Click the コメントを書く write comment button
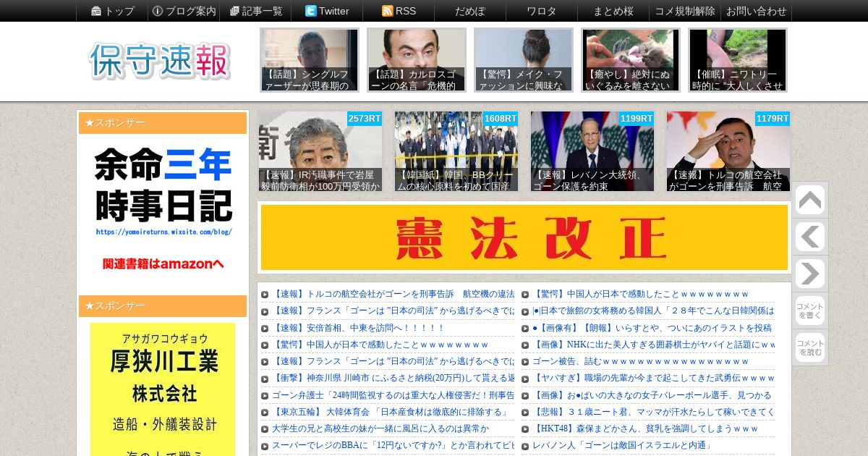Image resolution: width=868 pixels, height=456 pixels. (809, 311)
